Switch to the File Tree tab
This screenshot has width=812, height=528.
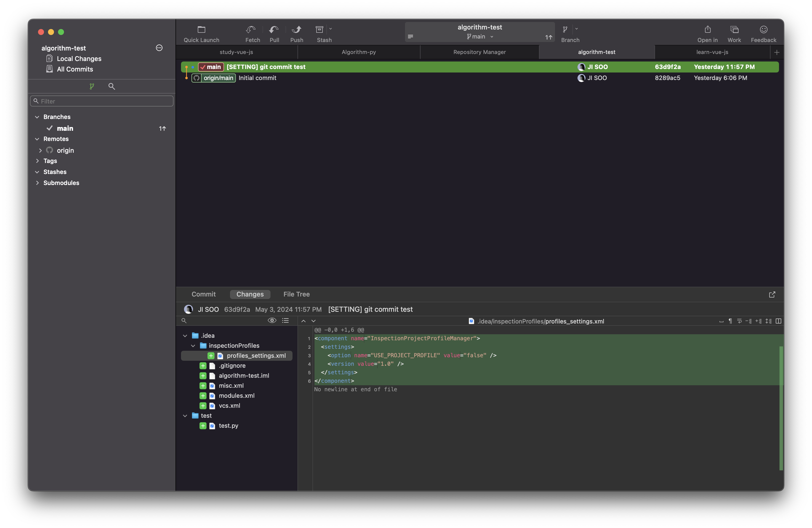[x=296, y=294]
